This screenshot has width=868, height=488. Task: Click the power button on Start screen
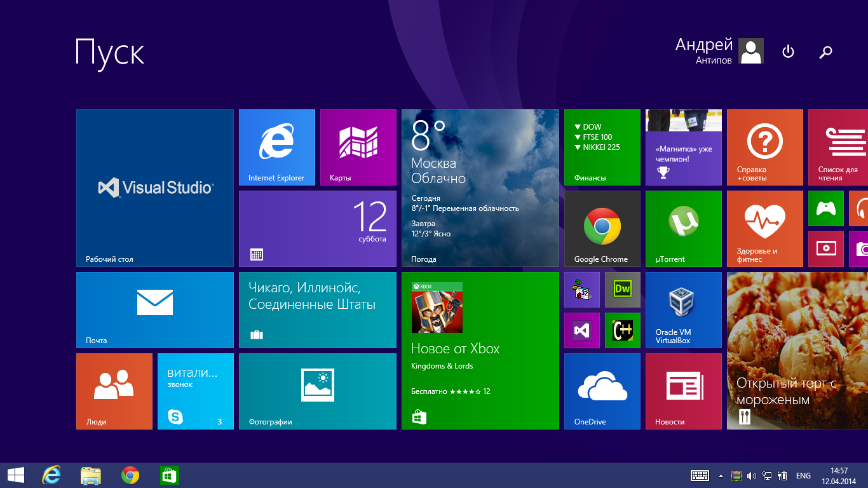pos(788,51)
